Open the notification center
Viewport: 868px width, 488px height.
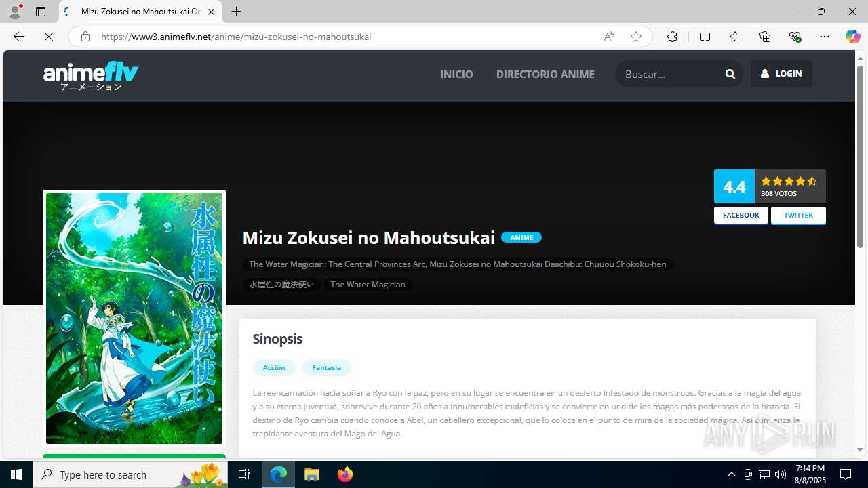(846, 474)
